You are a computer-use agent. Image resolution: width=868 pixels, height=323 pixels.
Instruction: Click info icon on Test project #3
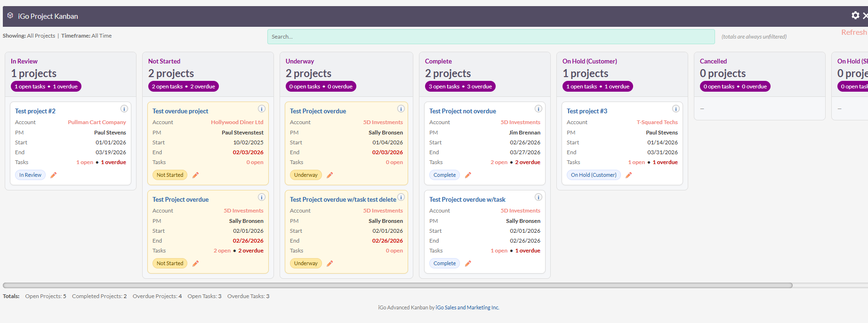point(676,109)
